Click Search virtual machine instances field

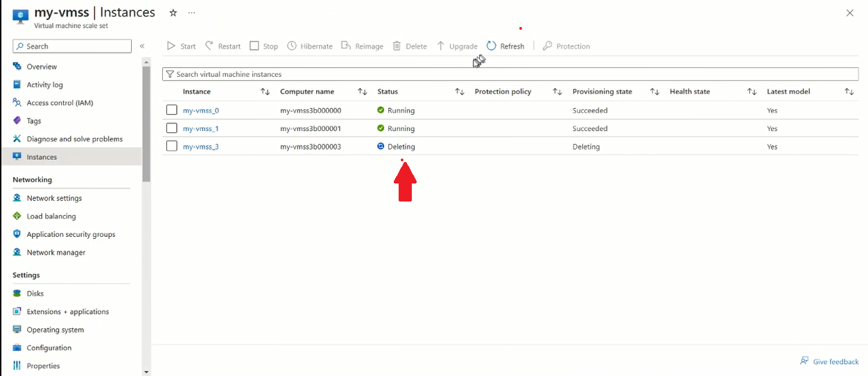[x=510, y=74]
